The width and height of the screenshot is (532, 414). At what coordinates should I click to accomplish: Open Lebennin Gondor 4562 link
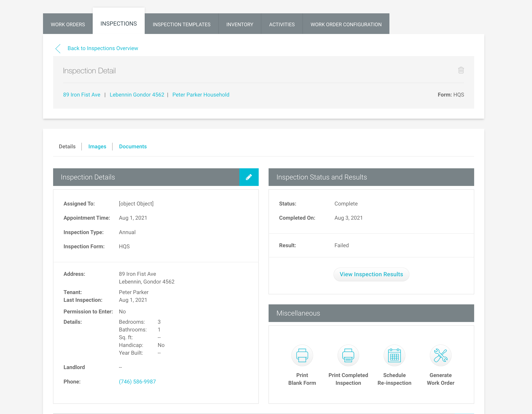coord(137,95)
